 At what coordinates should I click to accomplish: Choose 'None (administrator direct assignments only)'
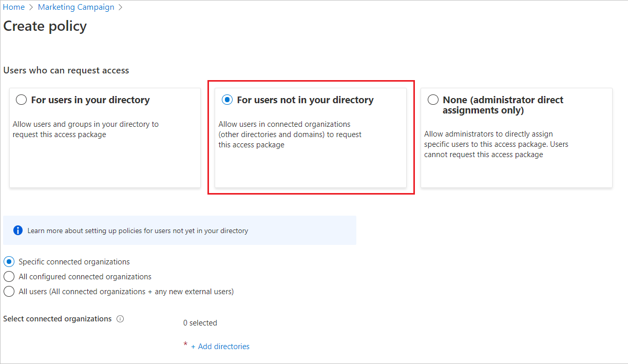433,100
